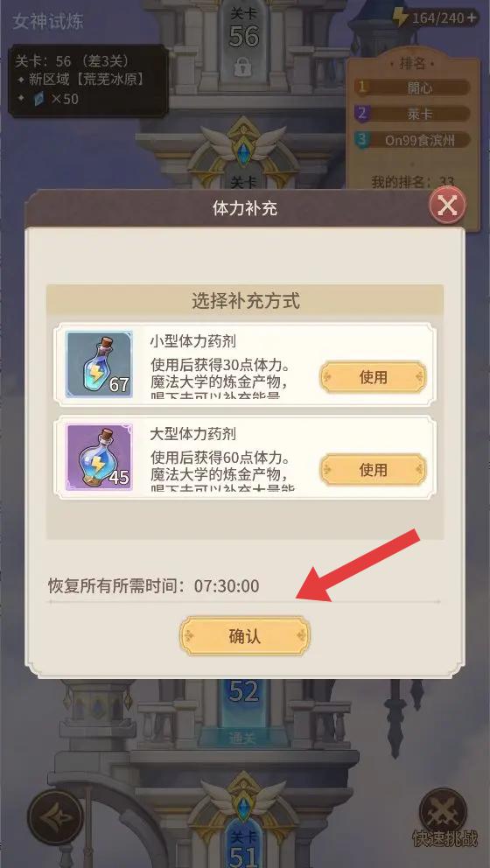The height and width of the screenshot is (868, 490).
Task: Use the 小型体力药剂 potion
Action: click(x=373, y=377)
